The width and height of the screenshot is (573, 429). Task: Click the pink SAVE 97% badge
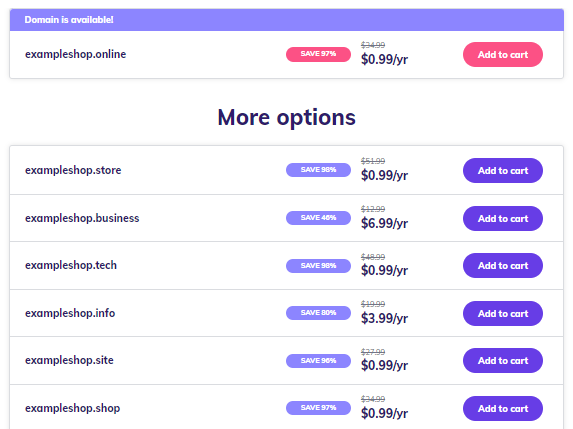coord(318,54)
